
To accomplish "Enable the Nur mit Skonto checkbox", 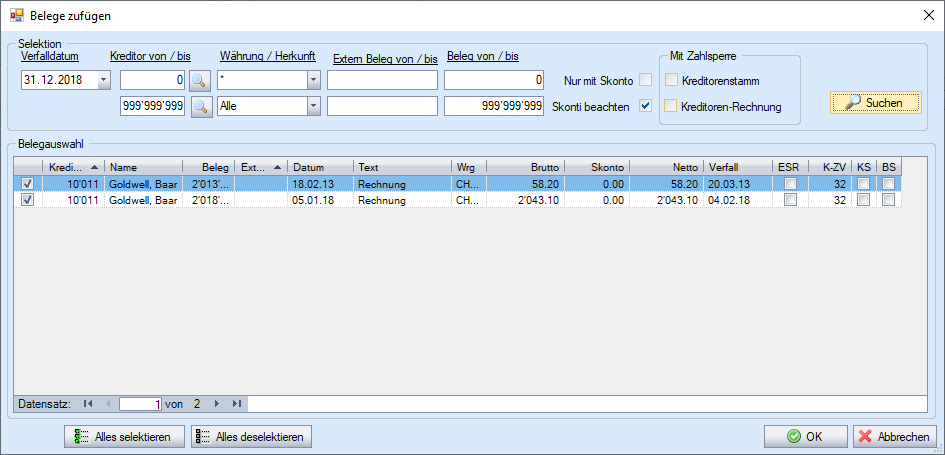I will click(x=646, y=80).
